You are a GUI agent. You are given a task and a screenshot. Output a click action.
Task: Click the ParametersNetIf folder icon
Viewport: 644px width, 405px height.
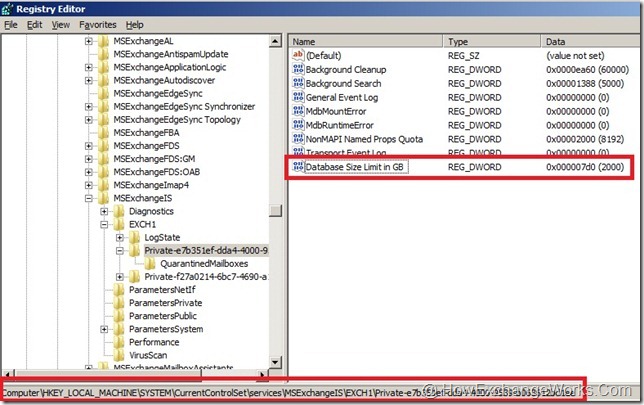(x=119, y=290)
